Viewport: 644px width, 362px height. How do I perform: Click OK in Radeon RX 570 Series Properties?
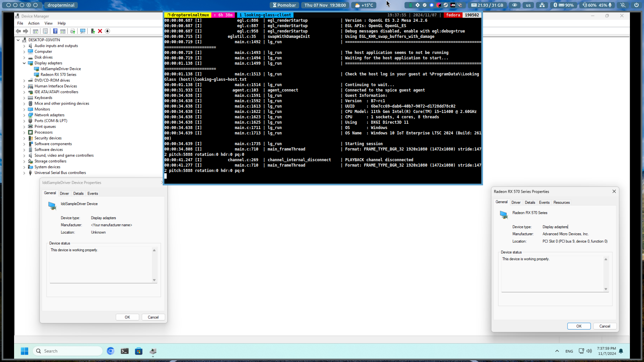(579, 326)
